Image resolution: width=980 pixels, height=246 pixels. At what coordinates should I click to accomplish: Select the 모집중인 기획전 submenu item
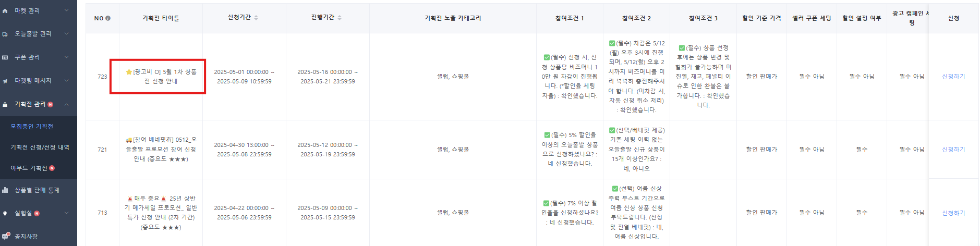32,127
